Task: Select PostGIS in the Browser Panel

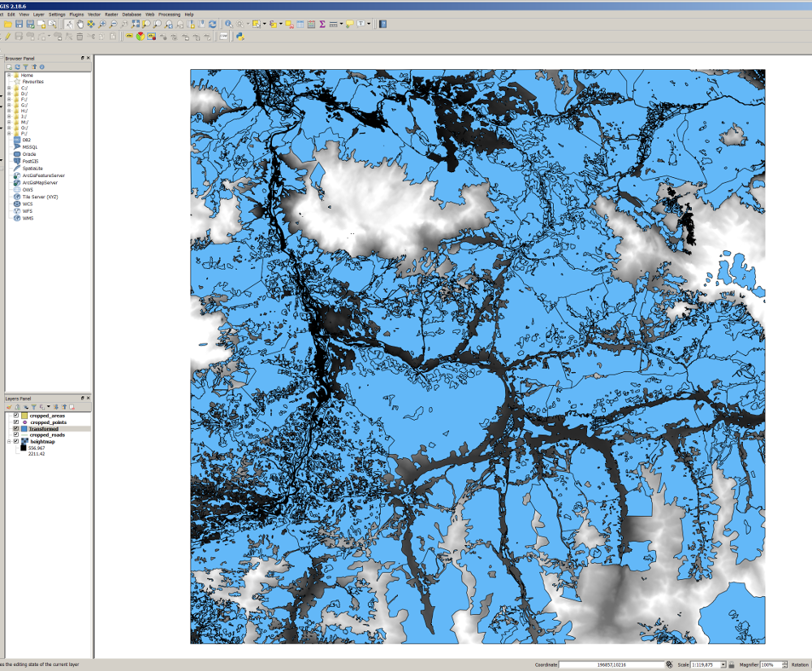Action: pos(31,161)
